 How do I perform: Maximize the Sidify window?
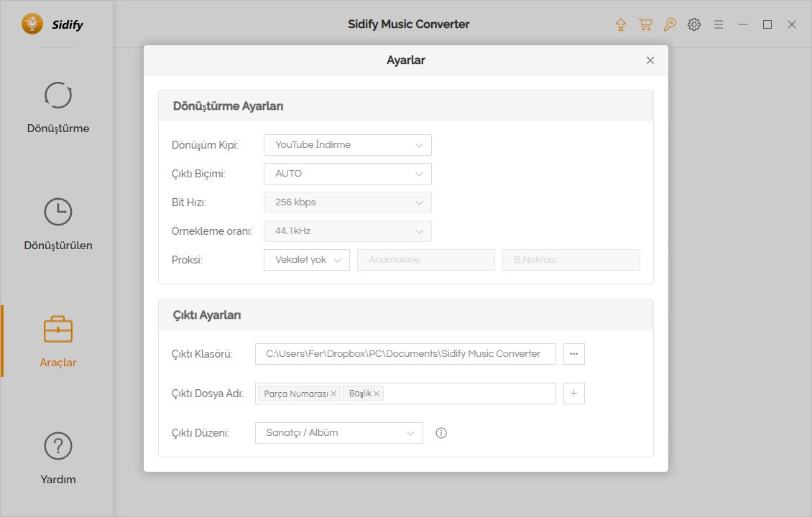click(x=767, y=24)
